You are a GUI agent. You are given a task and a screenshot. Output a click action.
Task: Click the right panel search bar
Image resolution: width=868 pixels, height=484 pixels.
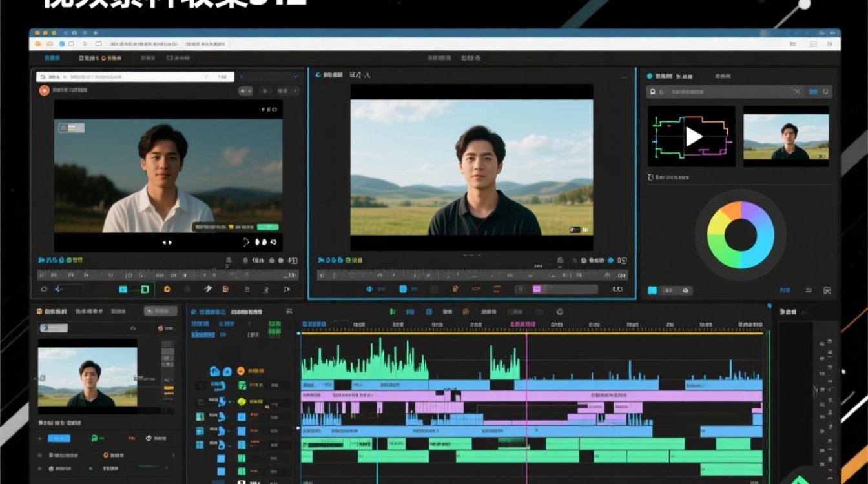coord(739,92)
